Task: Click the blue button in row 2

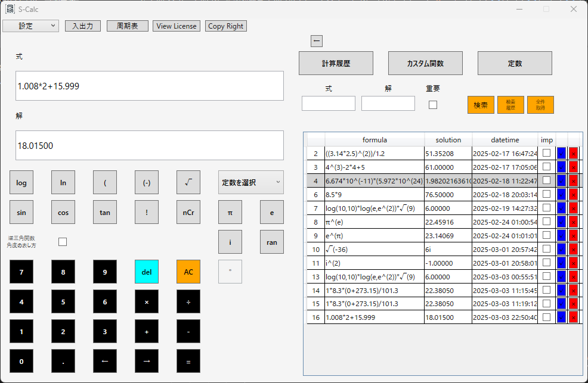Action: (561, 153)
